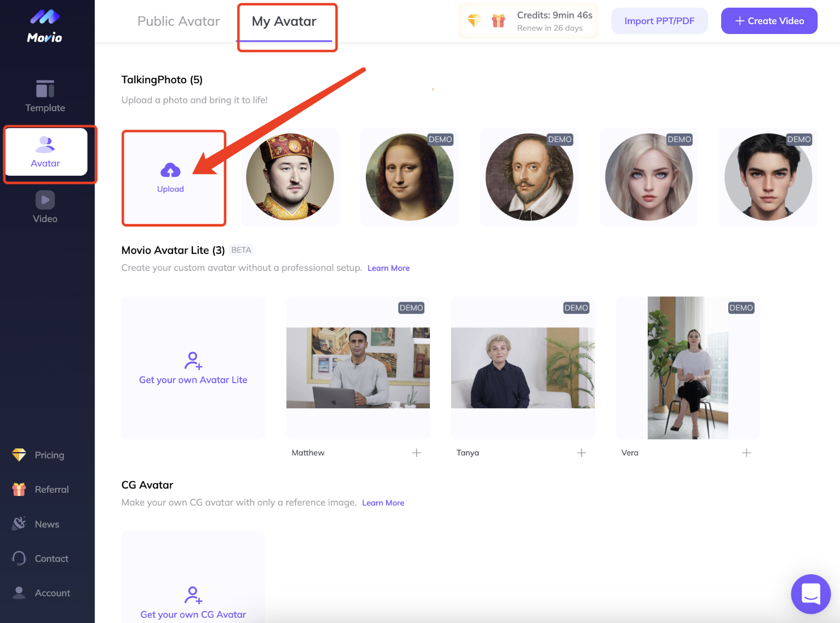Open the Video section in sidebar
Image resolution: width=840 pixels, height=623 pixels.
point(45,207)
